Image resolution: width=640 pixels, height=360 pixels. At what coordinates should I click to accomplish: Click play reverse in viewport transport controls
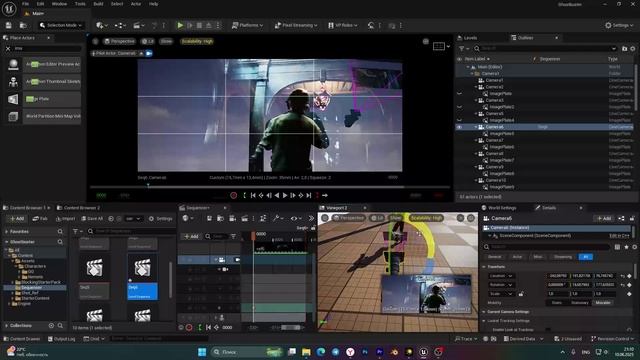click(x=277, y=196)
